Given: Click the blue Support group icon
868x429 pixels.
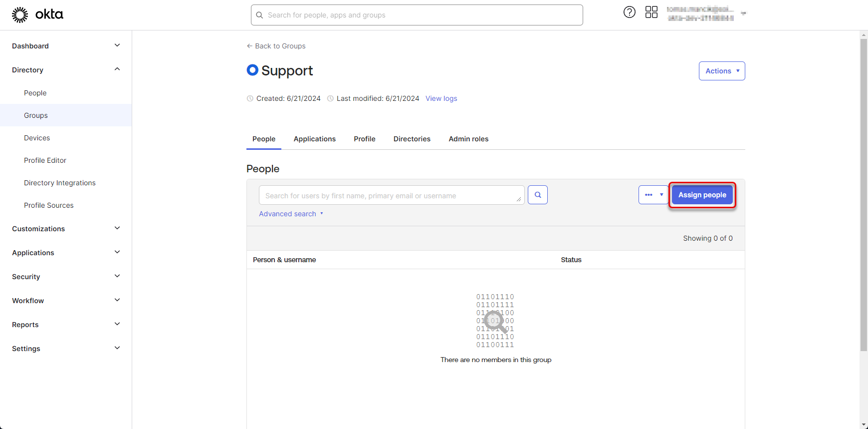Looking at the screenshot, I should 252,70.
